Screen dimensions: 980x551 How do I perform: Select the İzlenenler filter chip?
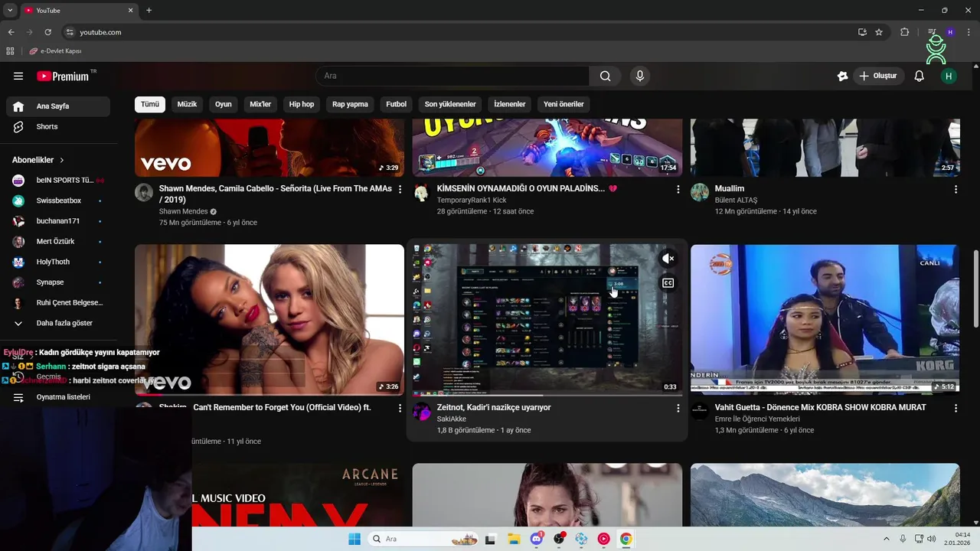(510, 104)
